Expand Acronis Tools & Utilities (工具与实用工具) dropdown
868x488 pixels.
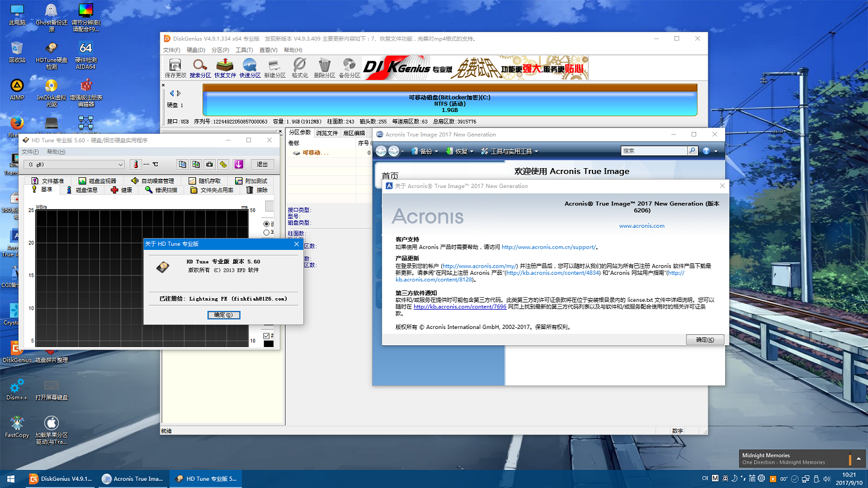510,151
